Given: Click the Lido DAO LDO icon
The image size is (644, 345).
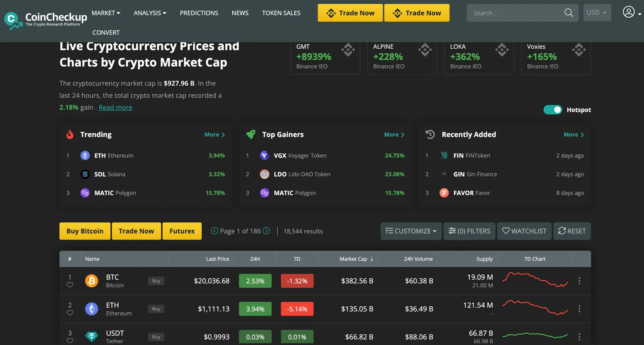Looking at the screenshot, I should [x=264, y=174].
